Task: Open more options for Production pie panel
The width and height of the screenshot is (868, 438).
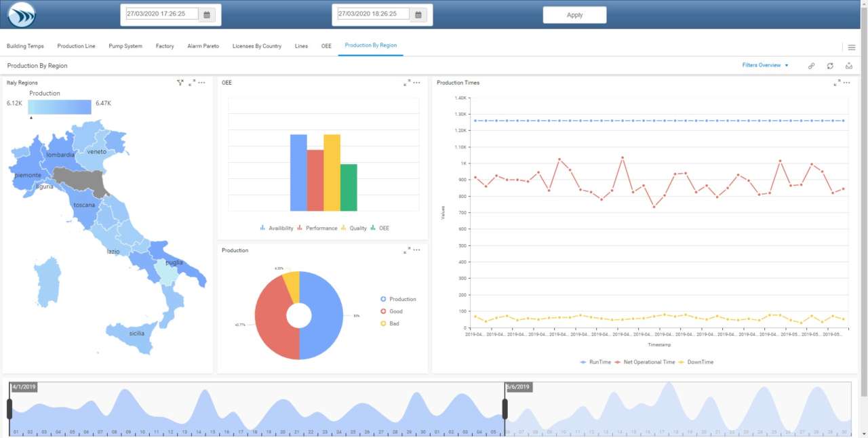Action: (416, 250)
